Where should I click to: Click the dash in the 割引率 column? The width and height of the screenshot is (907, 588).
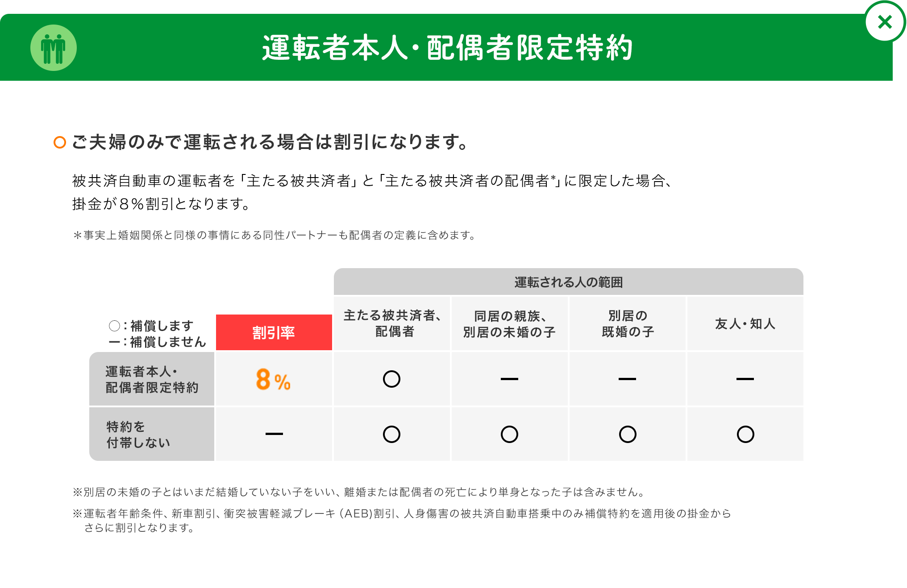click(x=274, y=434)
